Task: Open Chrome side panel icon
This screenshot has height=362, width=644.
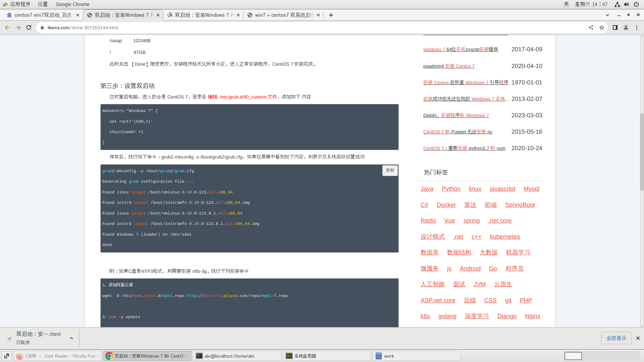Action: 615,27
